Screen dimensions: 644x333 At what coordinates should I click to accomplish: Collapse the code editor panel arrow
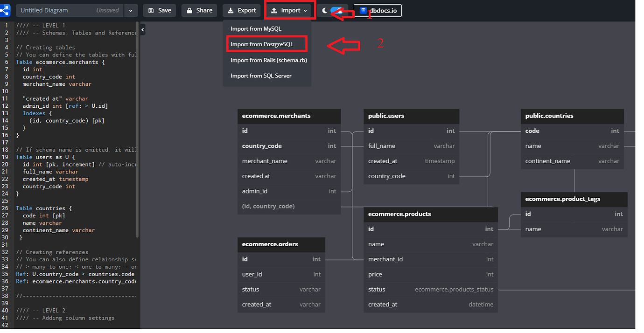pos(143,30)
